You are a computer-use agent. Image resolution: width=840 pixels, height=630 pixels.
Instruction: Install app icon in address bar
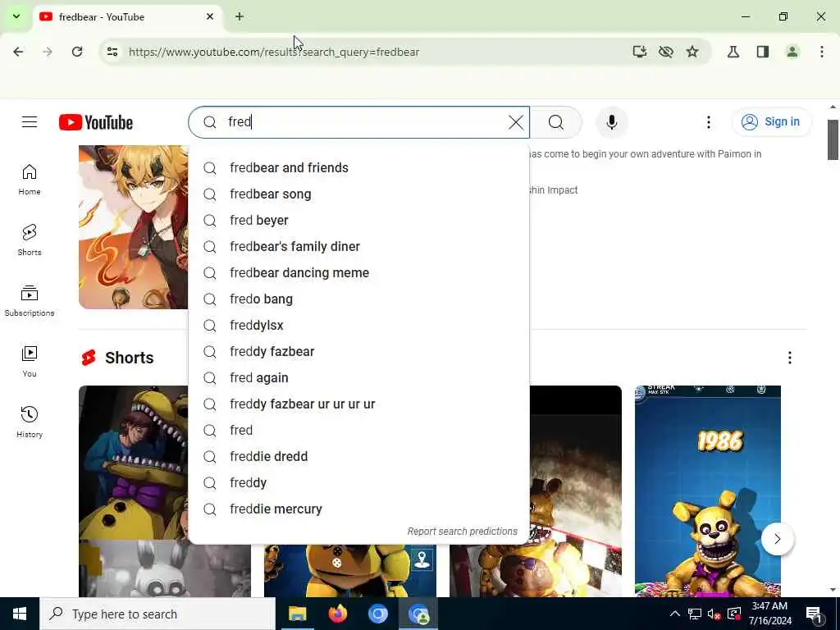click(x=639, y=52)
